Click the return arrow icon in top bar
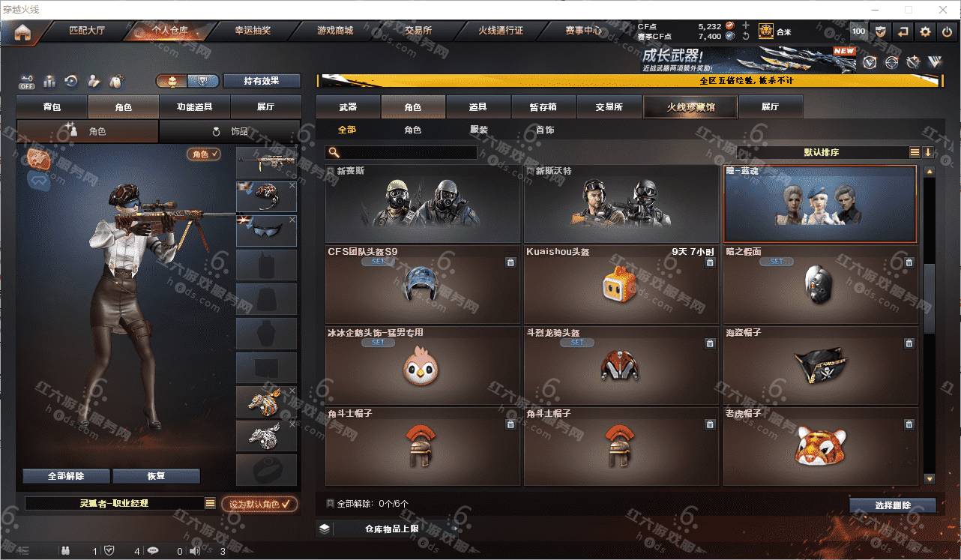Screen dimensions: 961x560 click(903, 31)
